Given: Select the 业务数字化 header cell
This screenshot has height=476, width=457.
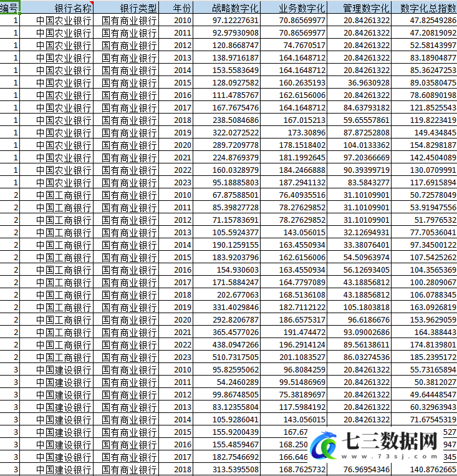Looking at the screenshot, I should tap(294, 7).
